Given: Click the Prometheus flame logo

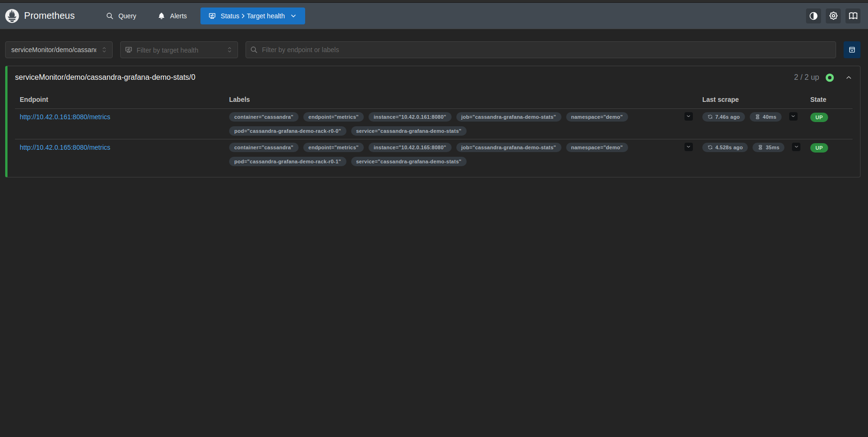Looking at the screenshot, I should (12, 16).
